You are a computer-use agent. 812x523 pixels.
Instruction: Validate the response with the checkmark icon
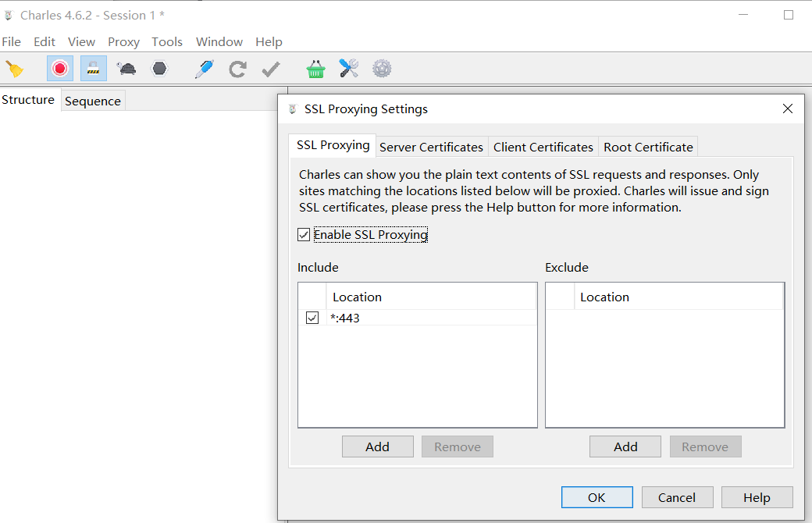click(x=271, y=69)
